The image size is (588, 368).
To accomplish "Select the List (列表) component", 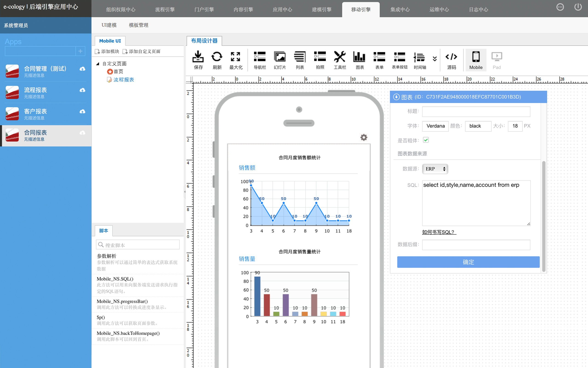I will (x=300, y=60).
